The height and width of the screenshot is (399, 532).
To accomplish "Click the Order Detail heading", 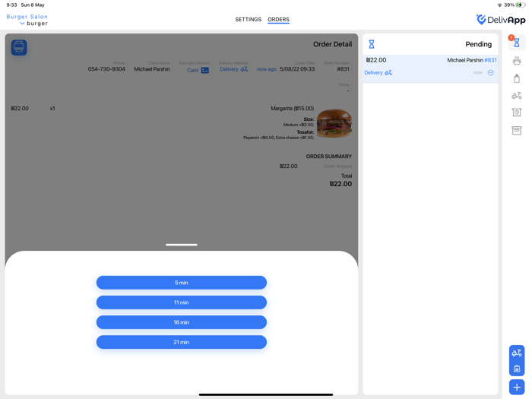I will tap(333, 44).
